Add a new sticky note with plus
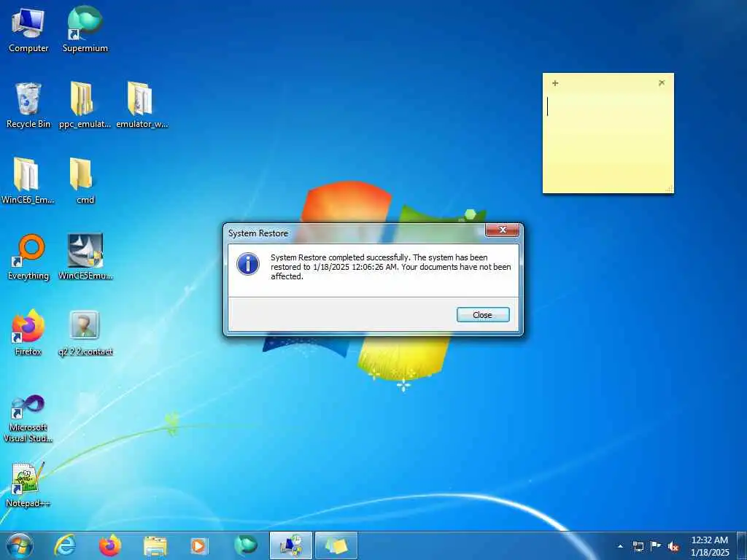This screenshot has width=747, height=560. [555, 83]
